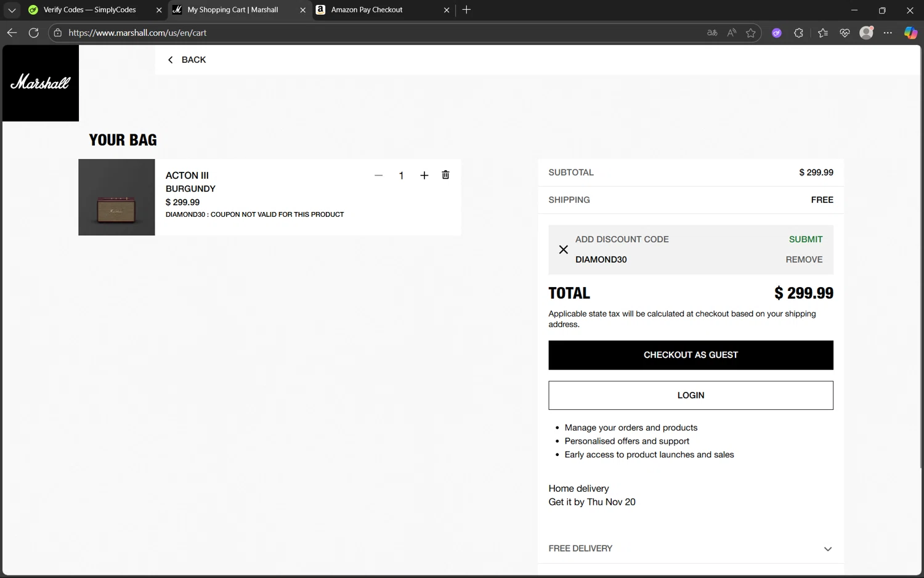Image resolution: width=924 pixels, height=578 pixels.
Task: Submit the discount code
Action: point(806,239)
